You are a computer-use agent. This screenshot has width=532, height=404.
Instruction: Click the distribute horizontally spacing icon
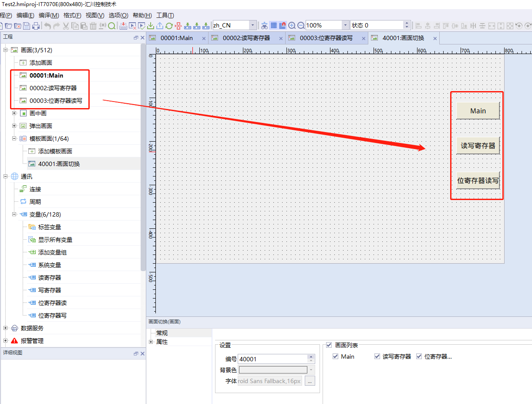(473, 26)
